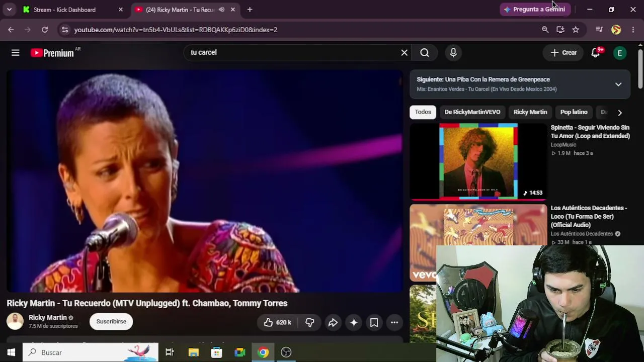This screenshot has width=644, height=362.
Task: Open 'Spinetta - Seguir Viviendo Sin Tu Amor' title
Action: tap(590, 132)
